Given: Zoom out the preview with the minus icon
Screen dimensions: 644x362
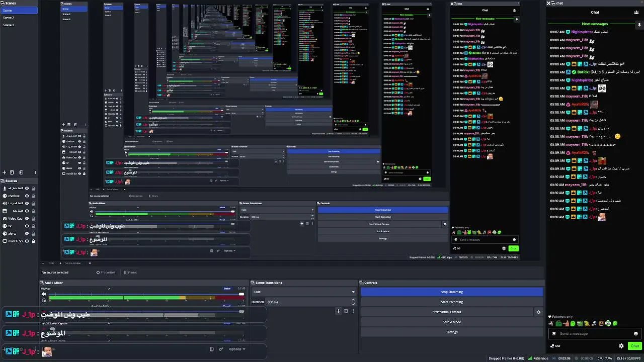Looking at the screenshot, I should (x=43, y=263).
